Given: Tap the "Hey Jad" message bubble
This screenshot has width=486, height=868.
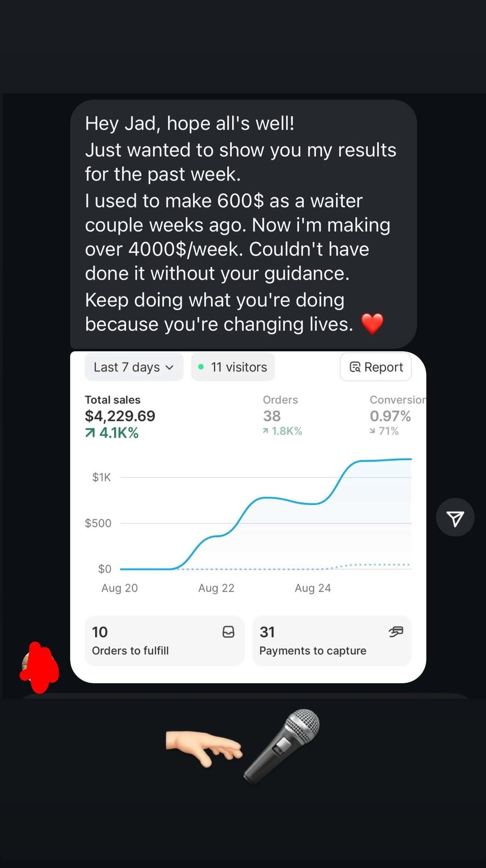Looking at the screenshot, I should pyautogui.click(x=243, y=224).
